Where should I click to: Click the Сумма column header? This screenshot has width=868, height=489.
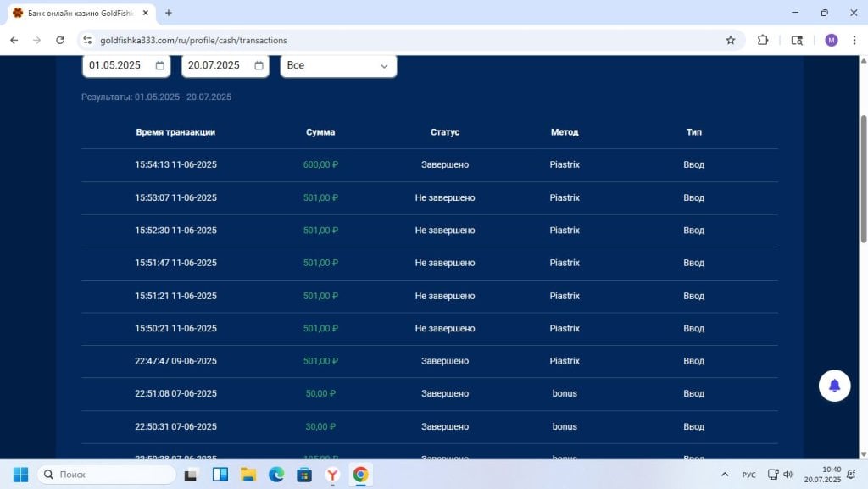point(320,132)
